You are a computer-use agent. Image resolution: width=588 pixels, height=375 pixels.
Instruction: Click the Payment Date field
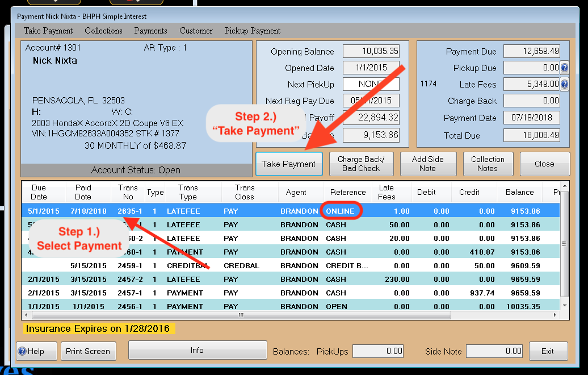click(x=531, y=118)
